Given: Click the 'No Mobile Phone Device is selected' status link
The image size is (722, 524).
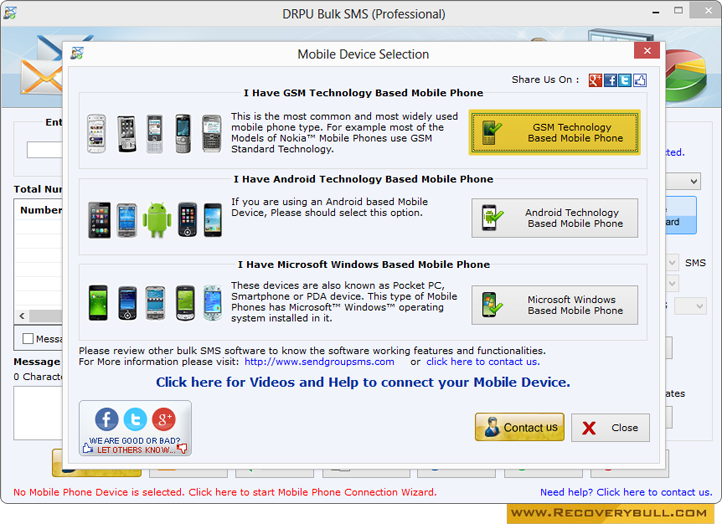Looking at the screenshot, I should [225, 492].
